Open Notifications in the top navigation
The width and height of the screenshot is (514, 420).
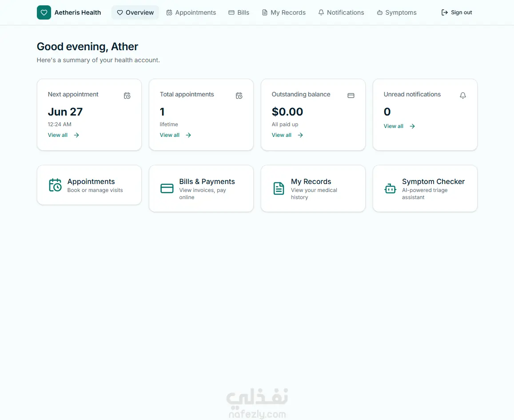pos(341,12)
